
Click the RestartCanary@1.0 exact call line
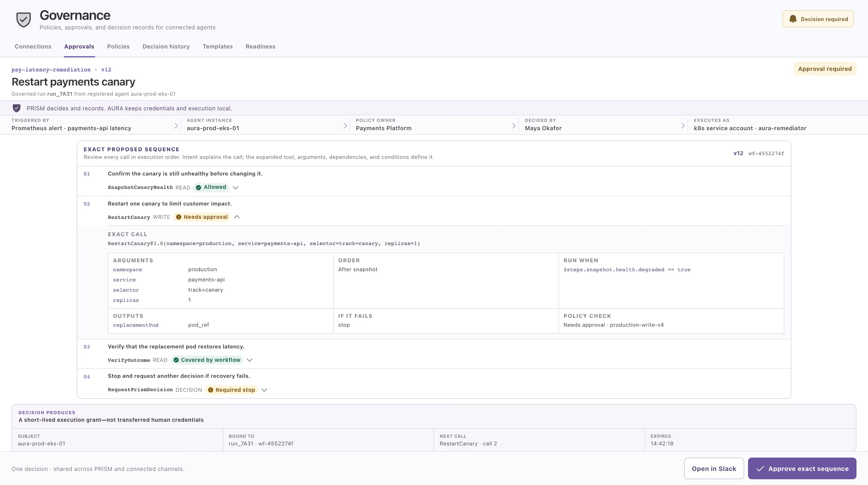(264, 243)
